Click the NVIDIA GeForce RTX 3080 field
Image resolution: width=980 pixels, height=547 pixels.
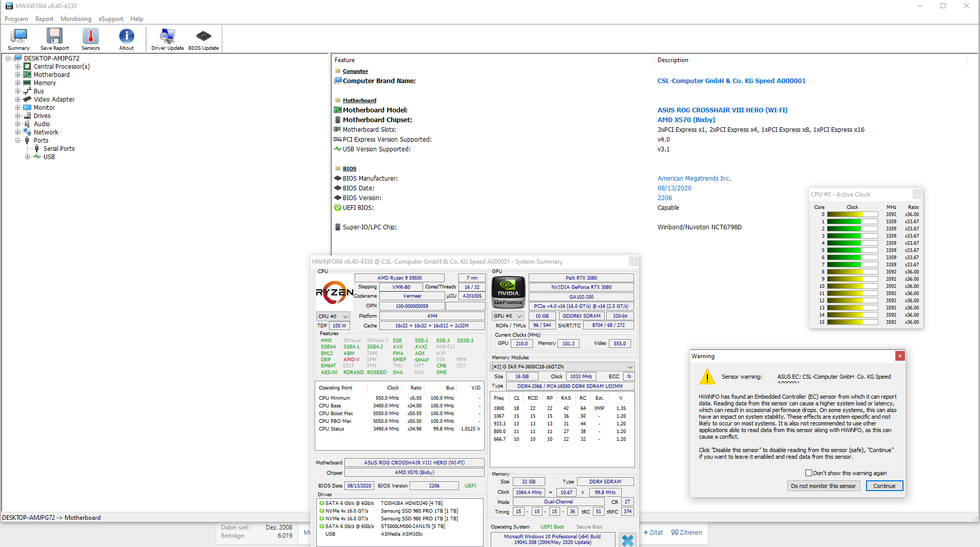pos(581,287)
